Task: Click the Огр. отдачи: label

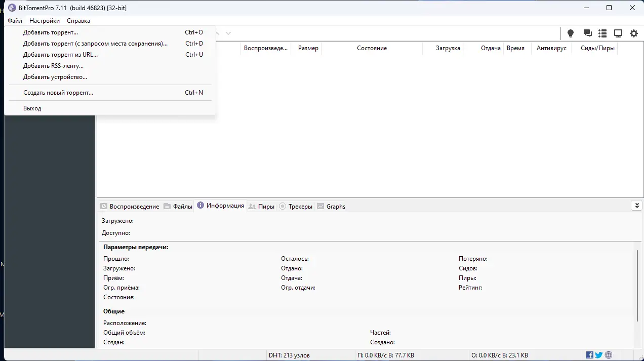Action: (x=298, y=288)
